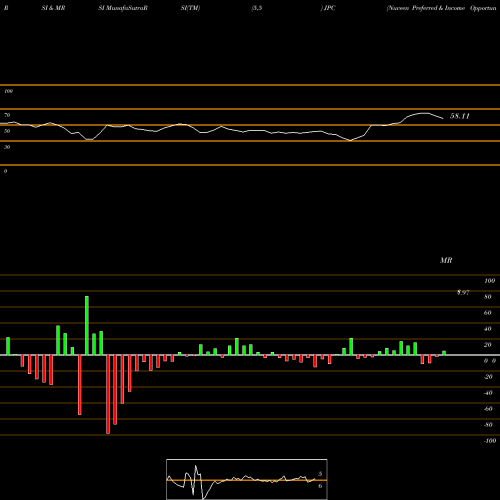Click the "(5,5" parameter text

257,8
